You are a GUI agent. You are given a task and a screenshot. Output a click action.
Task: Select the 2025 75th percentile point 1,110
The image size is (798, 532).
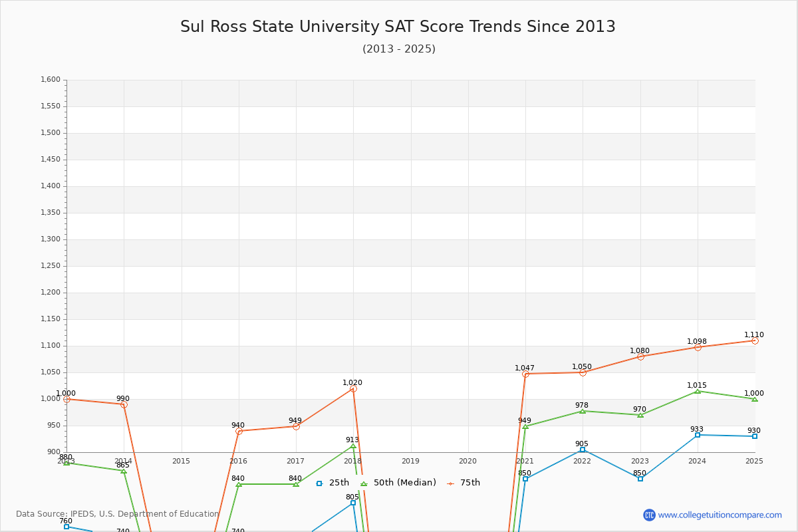click(x=755, y=340)
